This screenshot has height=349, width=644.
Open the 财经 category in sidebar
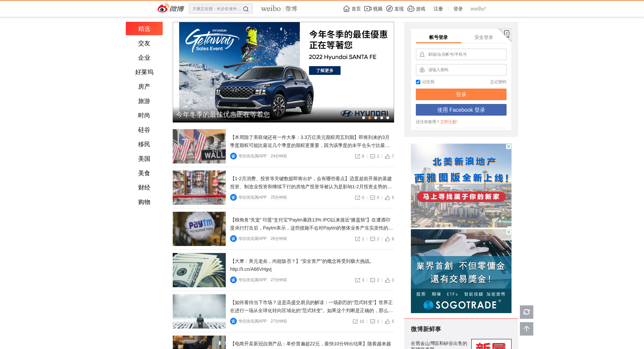pos(144,188)
